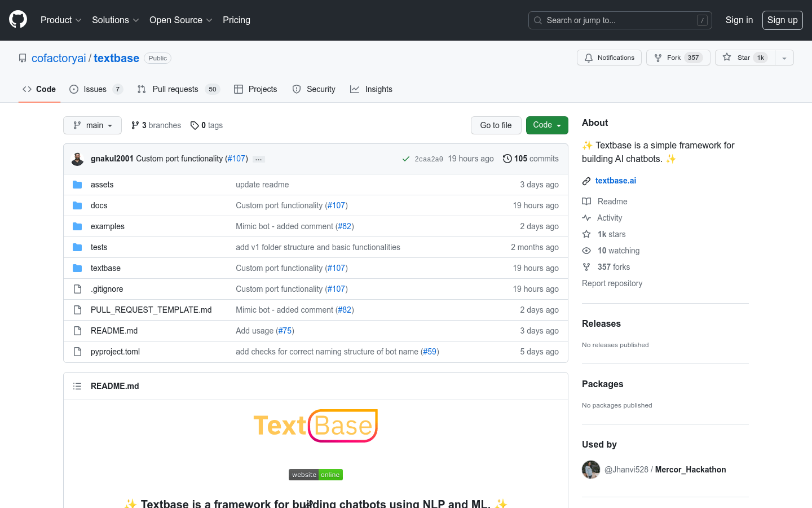812x508 pixels.
Task: View the 3 branches link
Action: tap(156, 125)
